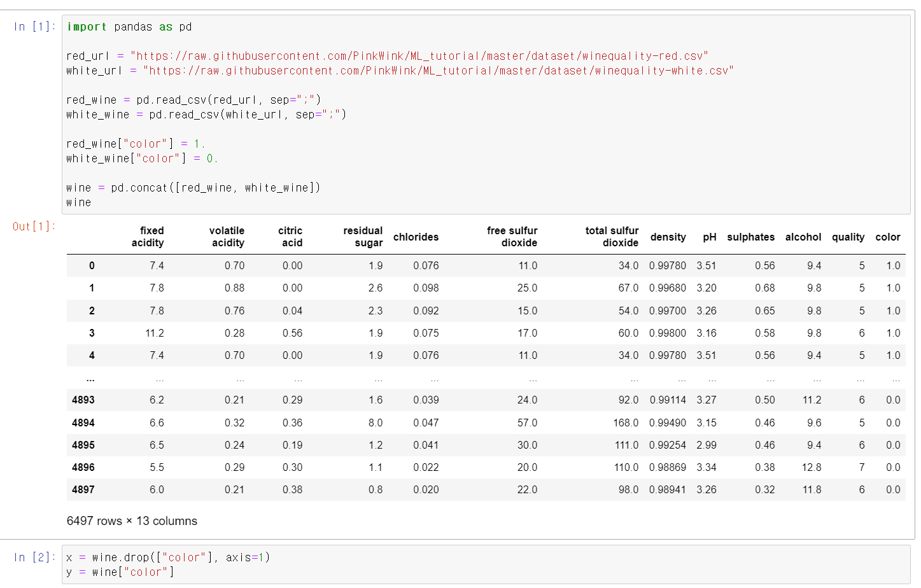921x588 pixels.
Task: Click the 'total sulfur dioxide' column header
Action: pyautogui.click(x=612, y=237)
